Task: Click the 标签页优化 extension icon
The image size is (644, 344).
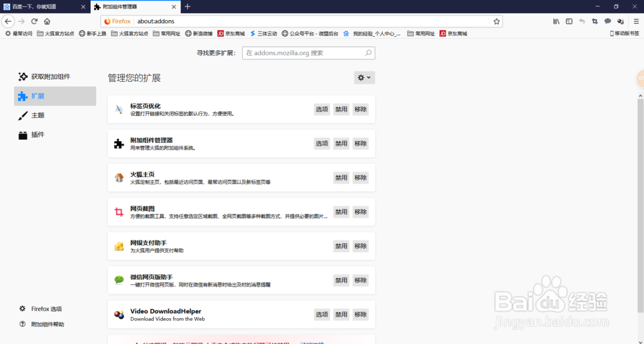Action: pyautogui.click(x=119, y=110)
